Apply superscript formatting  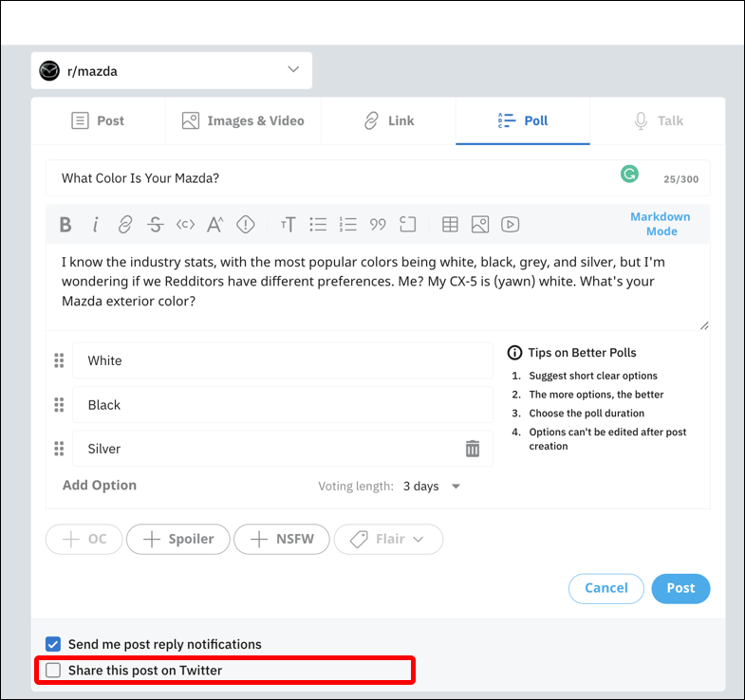[x=215, y=224]
